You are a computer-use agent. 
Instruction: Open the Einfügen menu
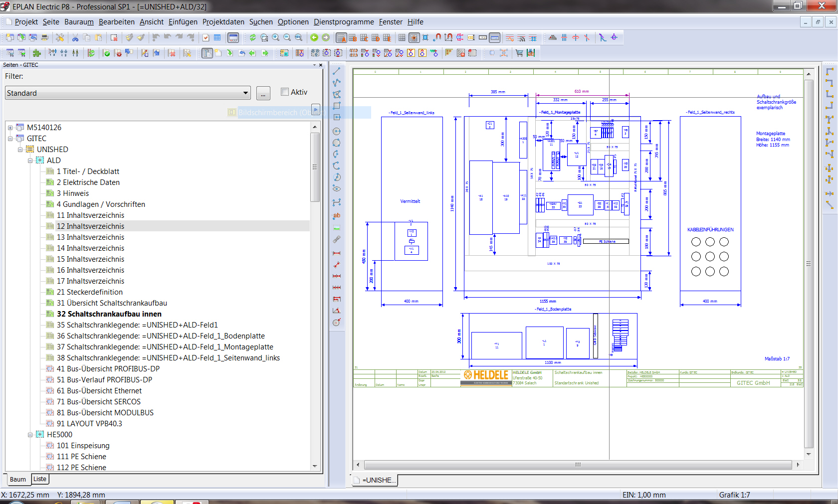[x=183, y=22]
